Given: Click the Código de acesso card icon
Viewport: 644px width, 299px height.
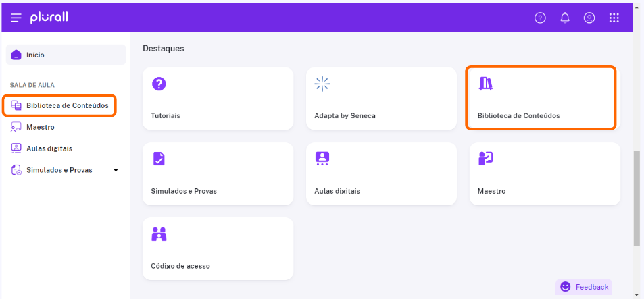Looking at the screenshot, I should tap(159, 234).
